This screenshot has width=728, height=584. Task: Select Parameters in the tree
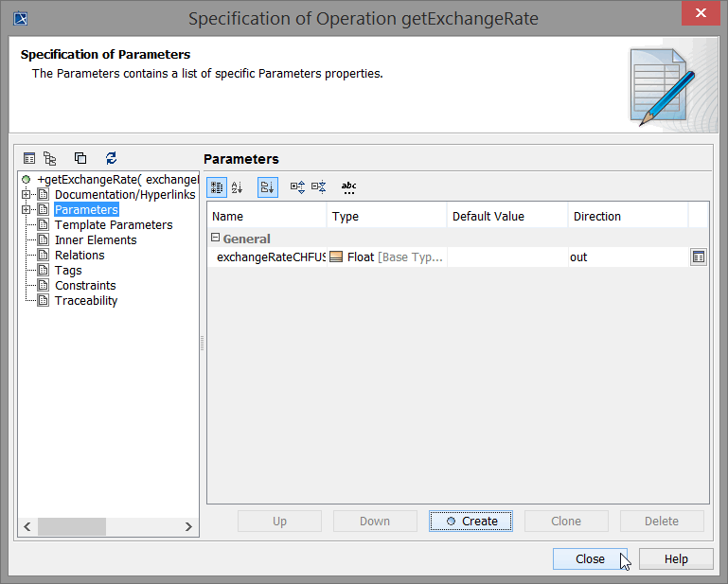point(86,210)
